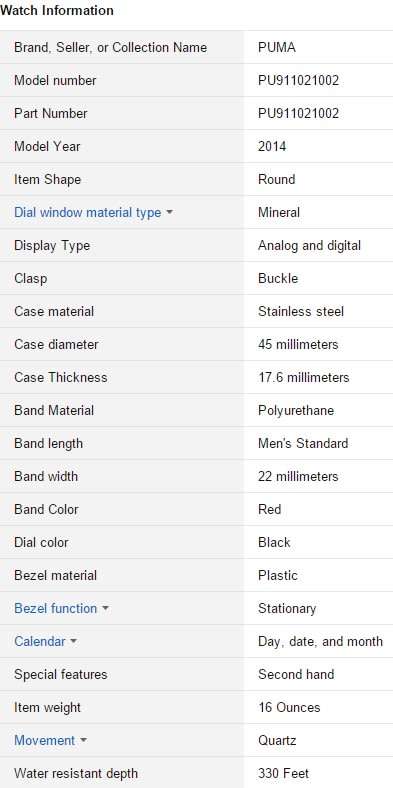Select the Watch Information heading
393x788 pixels.
click(x=57, y=11)
